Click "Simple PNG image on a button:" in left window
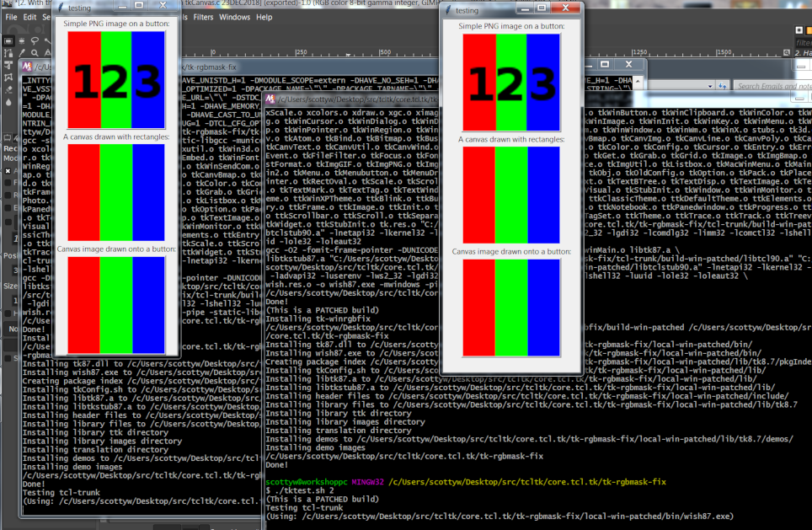Screen dimensions: 812x530 pos(116,24)
